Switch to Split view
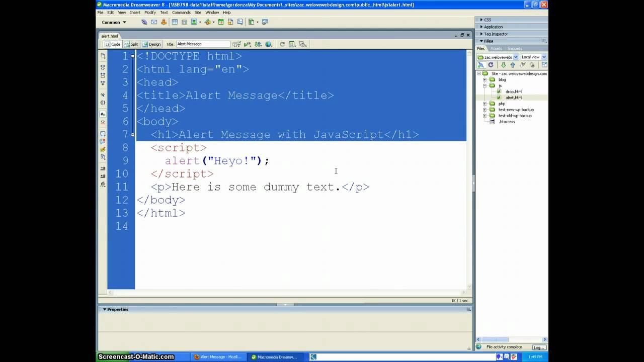Viewport: 644px width, 362px height. pyautogui.click(x=131, y=44)
